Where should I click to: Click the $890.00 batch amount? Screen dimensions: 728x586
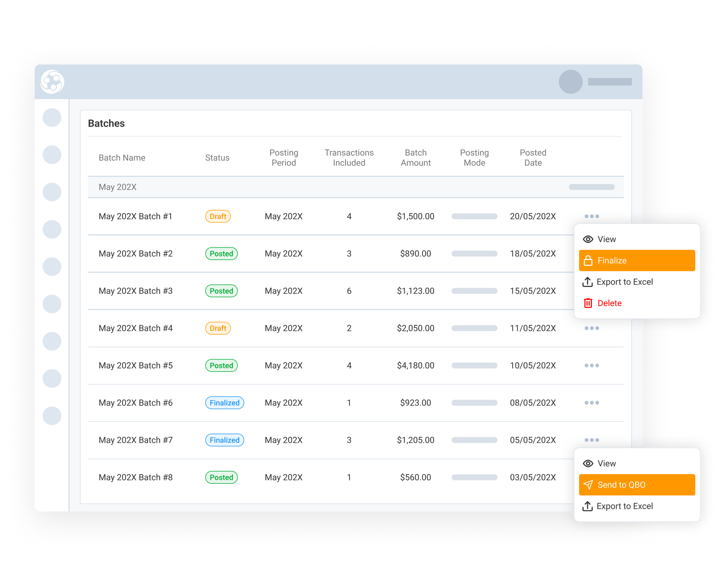point(416,254)
